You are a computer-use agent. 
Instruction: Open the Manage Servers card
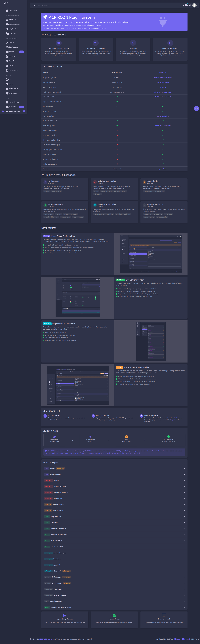114,620
